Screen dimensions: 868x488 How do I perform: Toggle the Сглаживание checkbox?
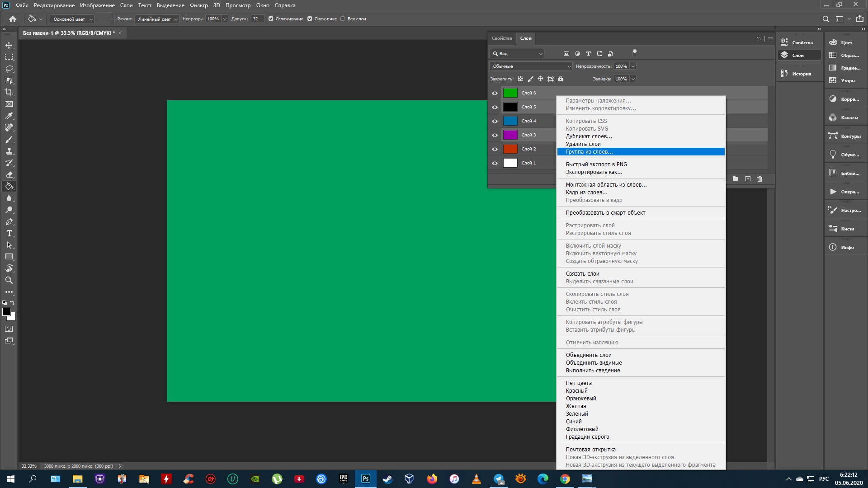tap(271, 19)
